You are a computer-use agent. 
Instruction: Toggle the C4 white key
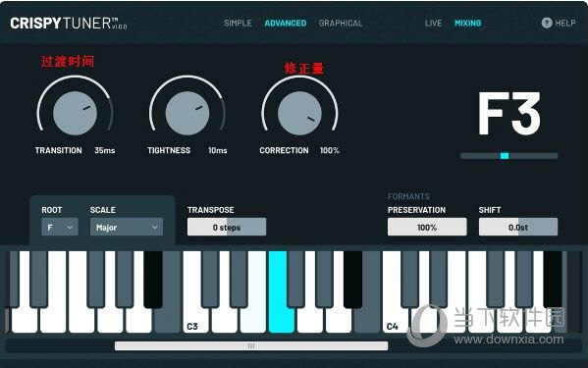395,321
